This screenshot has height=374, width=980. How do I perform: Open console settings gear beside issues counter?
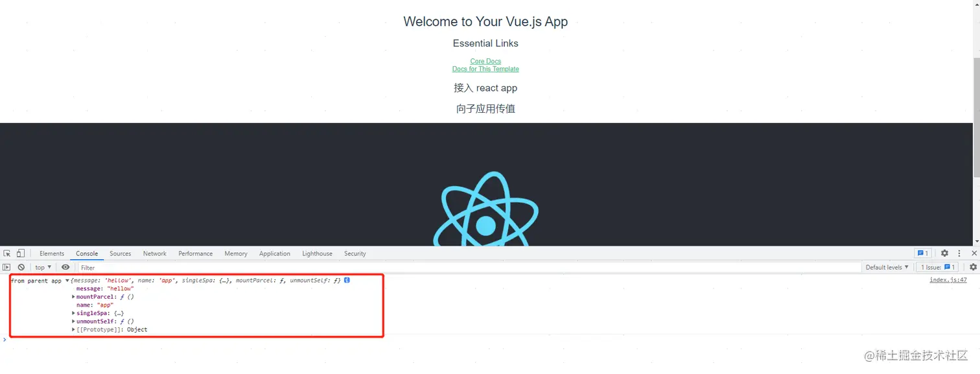pyautogui.click(x=973, y=267)
